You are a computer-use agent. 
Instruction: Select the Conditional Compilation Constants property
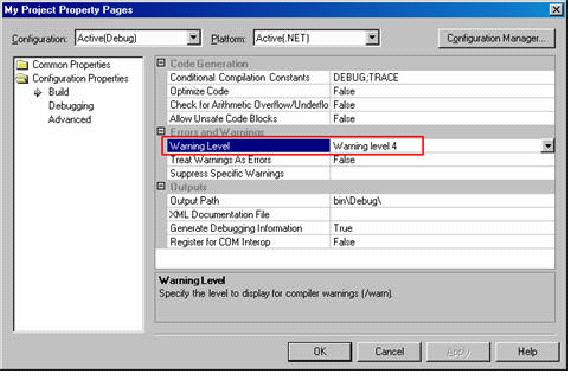pyautogui.click(x=248, y=77)
